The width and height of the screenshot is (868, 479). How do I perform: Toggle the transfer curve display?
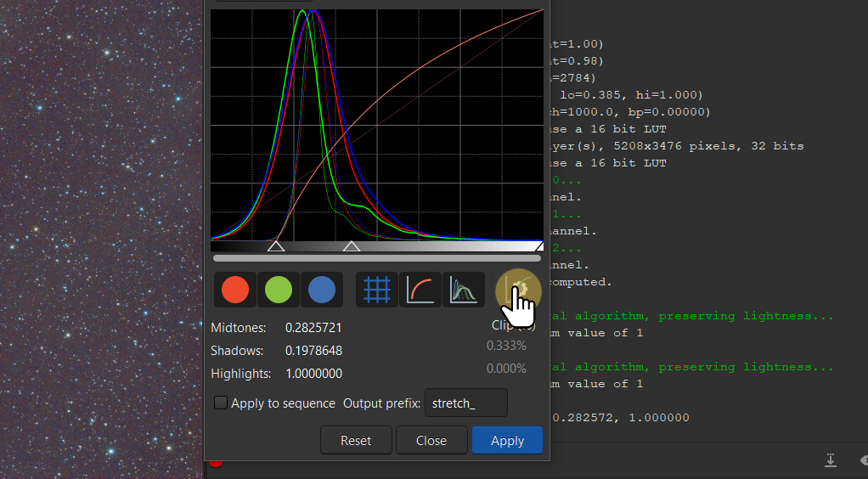click(420, 290)
